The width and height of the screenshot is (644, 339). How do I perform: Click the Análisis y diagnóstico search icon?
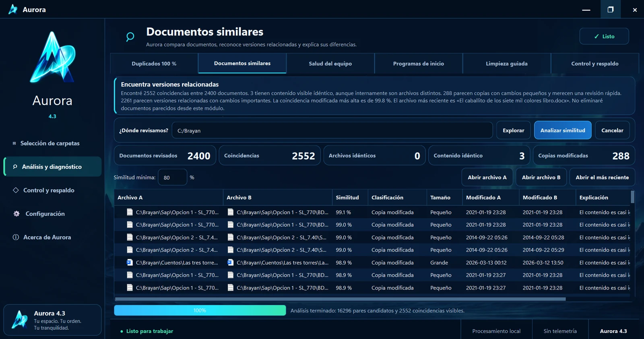click(15, 167)
